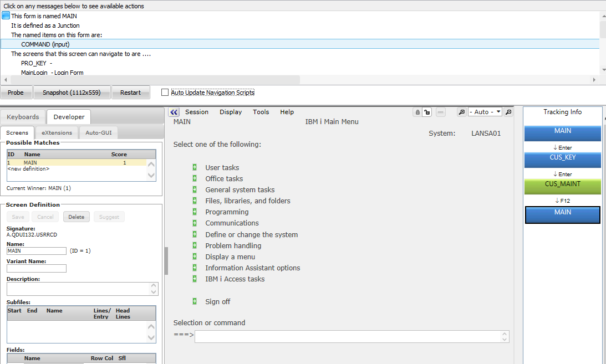Open the Auto zoom dropdown
Viewport: 606px width, 364px height.
coord(485,112)
